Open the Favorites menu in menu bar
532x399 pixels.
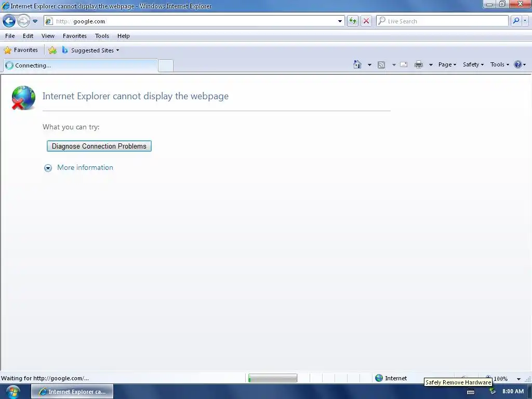(x=75, y=36)
